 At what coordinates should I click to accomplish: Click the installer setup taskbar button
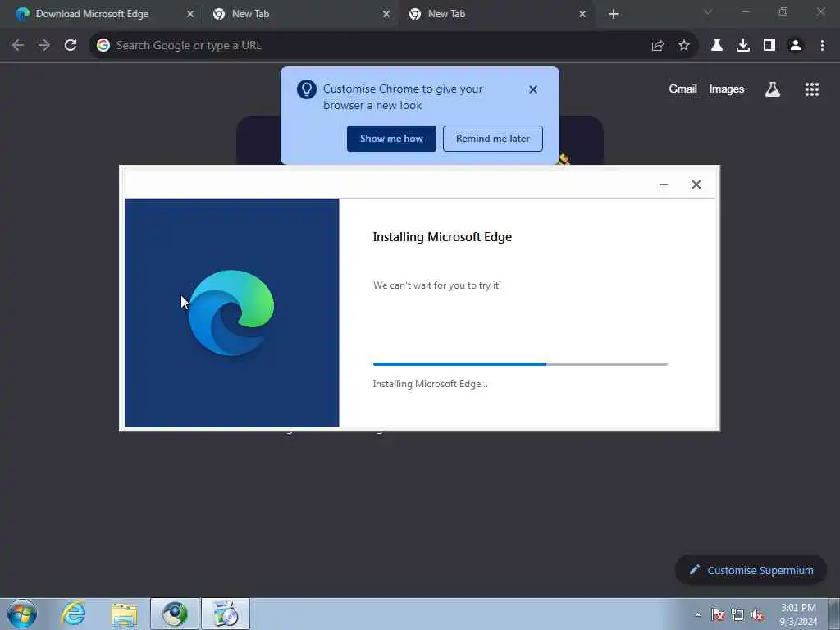click(x=226, y=614)
